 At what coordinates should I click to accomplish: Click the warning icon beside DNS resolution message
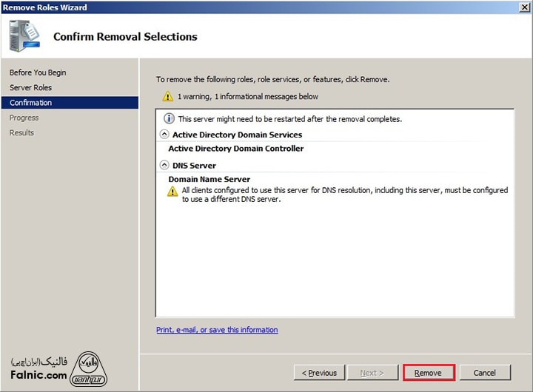(172, 191)
